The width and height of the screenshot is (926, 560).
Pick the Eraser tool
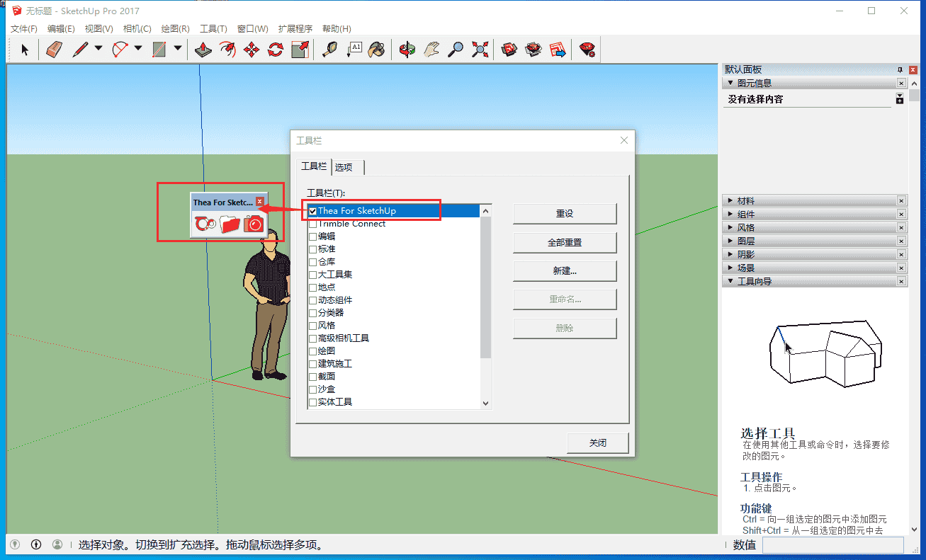[54, 50]
